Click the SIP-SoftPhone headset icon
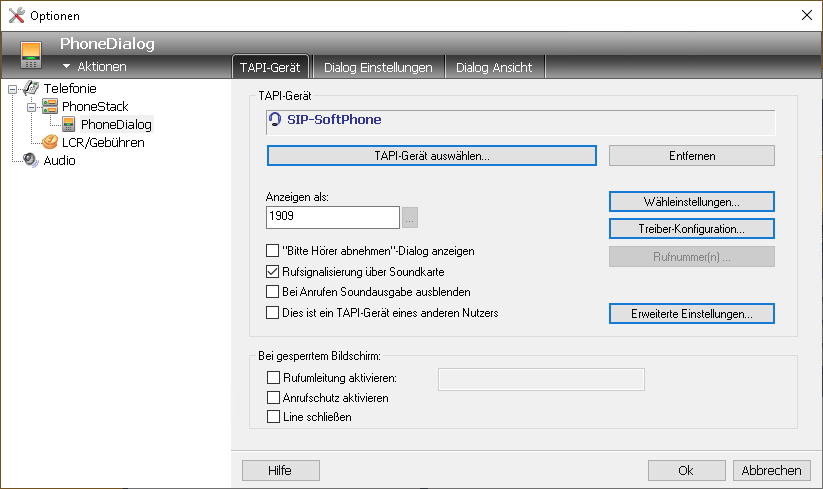The width and height of the screenshot is (823, 489). pos(276,120)
